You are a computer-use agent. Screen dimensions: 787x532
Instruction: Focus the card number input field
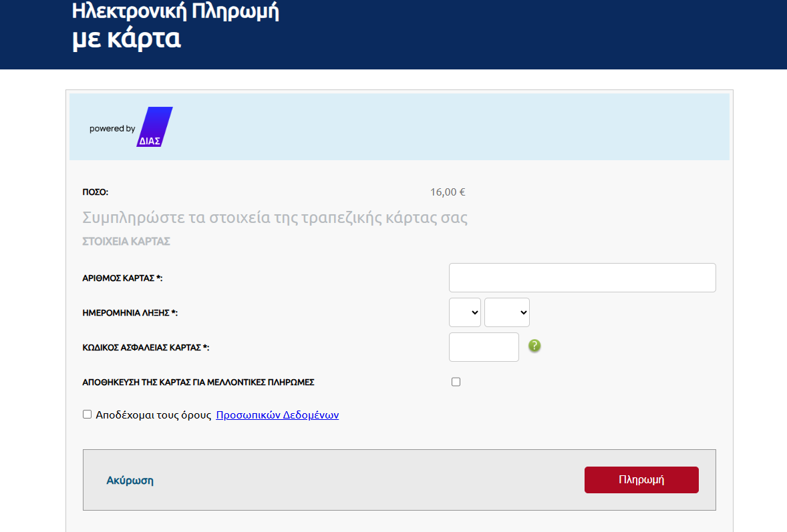582,278
